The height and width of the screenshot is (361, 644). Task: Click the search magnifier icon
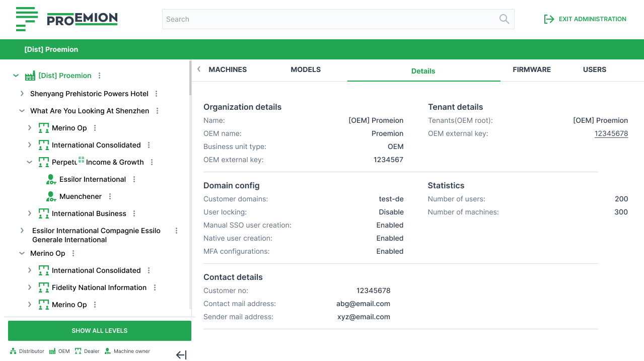[x=504, y=19]
